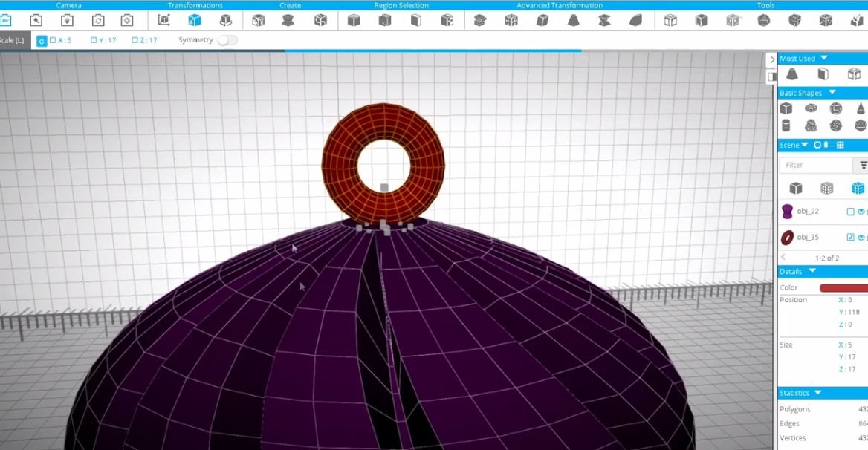Add the box from Most Used
The width and height of the screenshot is (868, 450).
823,74
